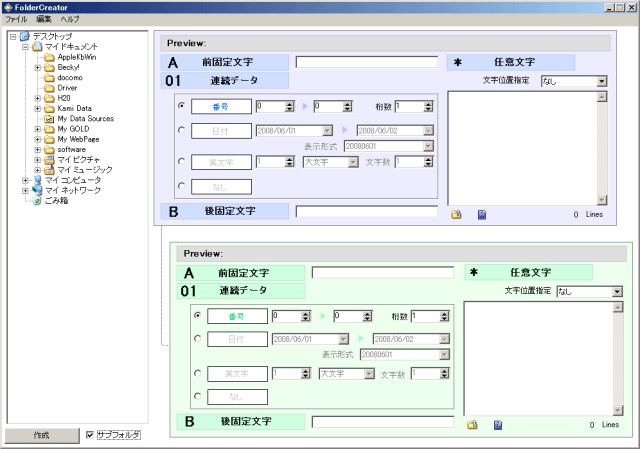Select the マイ ネットワーク icon in tree
Screen dimensions: 640x449
[x=37, y=190]
